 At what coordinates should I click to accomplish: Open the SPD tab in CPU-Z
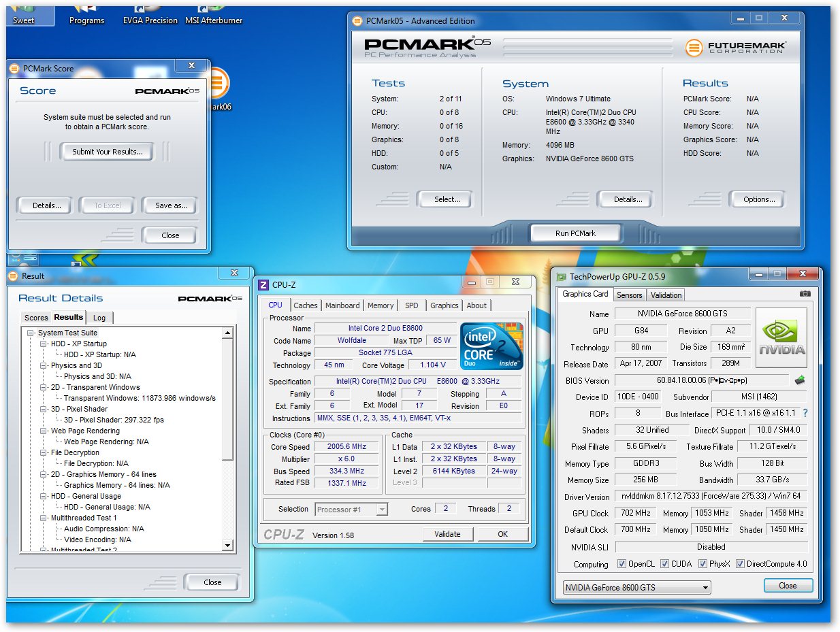pyautogui.click(x=412, y=305)
